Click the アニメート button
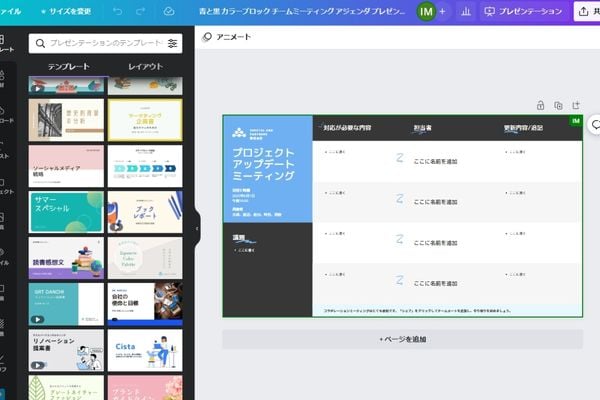The height and width of the screenshot is (400, 600). coord(227,37)
